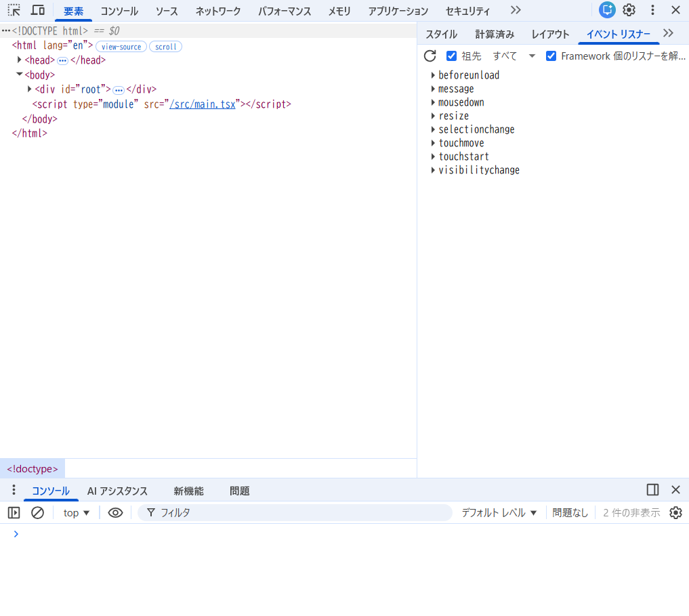Viewport: 689px width, 616px height.
Task: Activate the inspect element picker icon
Action: tap(14, 10)
